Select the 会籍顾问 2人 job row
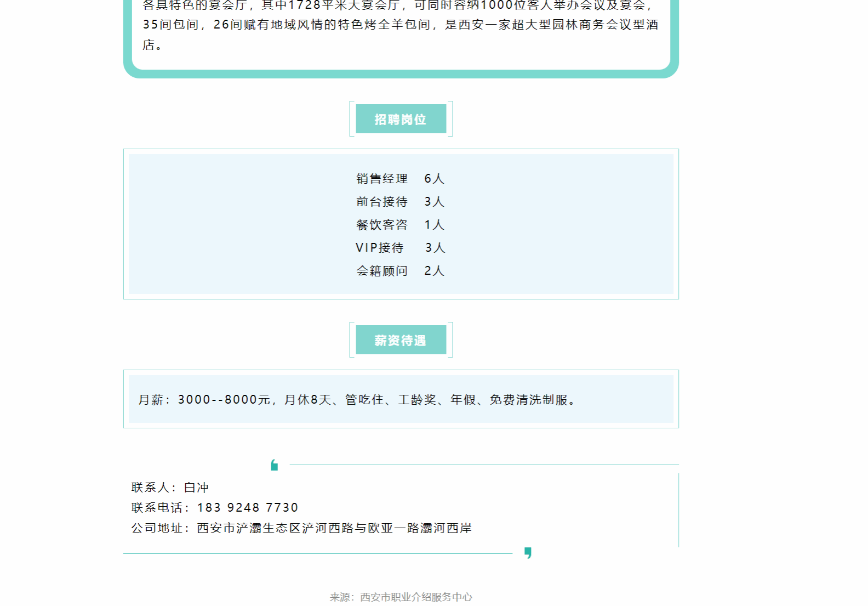This screenshot has height=606, width=868. pos(400,271)
